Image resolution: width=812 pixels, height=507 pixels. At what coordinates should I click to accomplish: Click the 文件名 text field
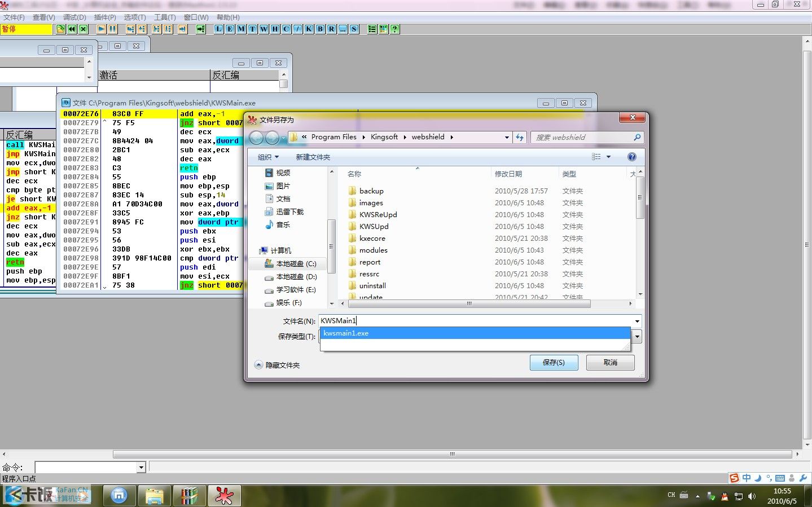(x=476, y=321)
